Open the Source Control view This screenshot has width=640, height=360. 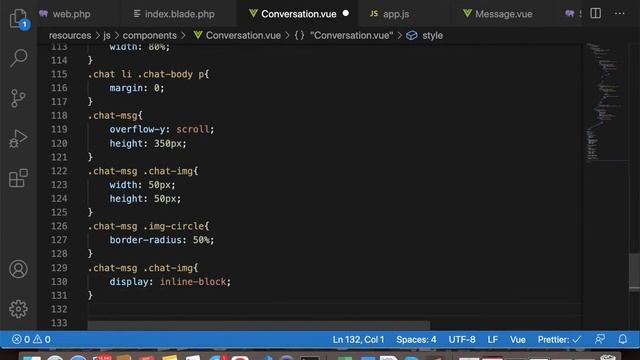coord(18,98)
